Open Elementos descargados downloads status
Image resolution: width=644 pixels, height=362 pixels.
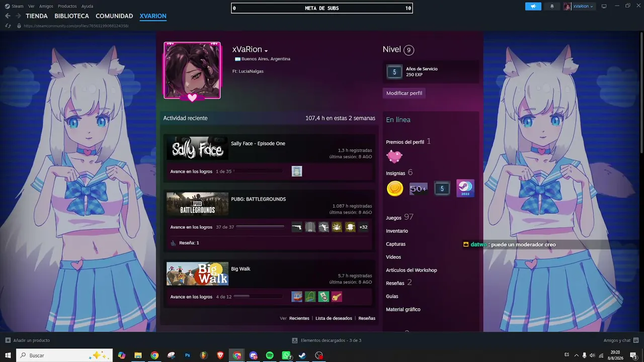(x=327, y=340)
